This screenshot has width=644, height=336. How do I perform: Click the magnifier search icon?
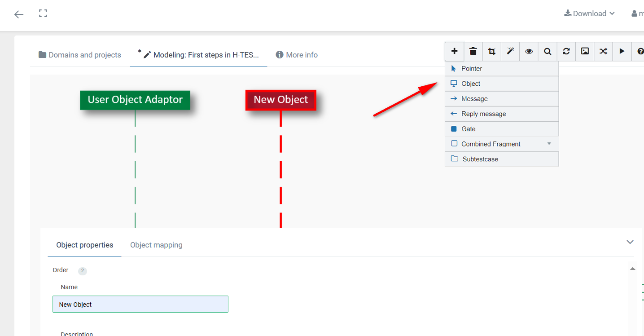coord(548,51)
